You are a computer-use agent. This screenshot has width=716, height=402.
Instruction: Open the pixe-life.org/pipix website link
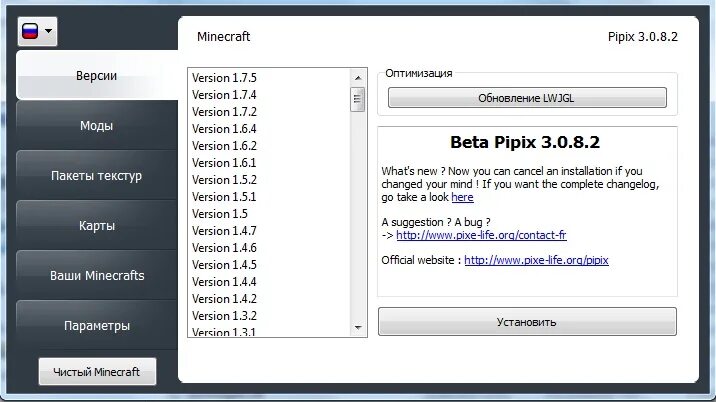(x=536, y=260)
